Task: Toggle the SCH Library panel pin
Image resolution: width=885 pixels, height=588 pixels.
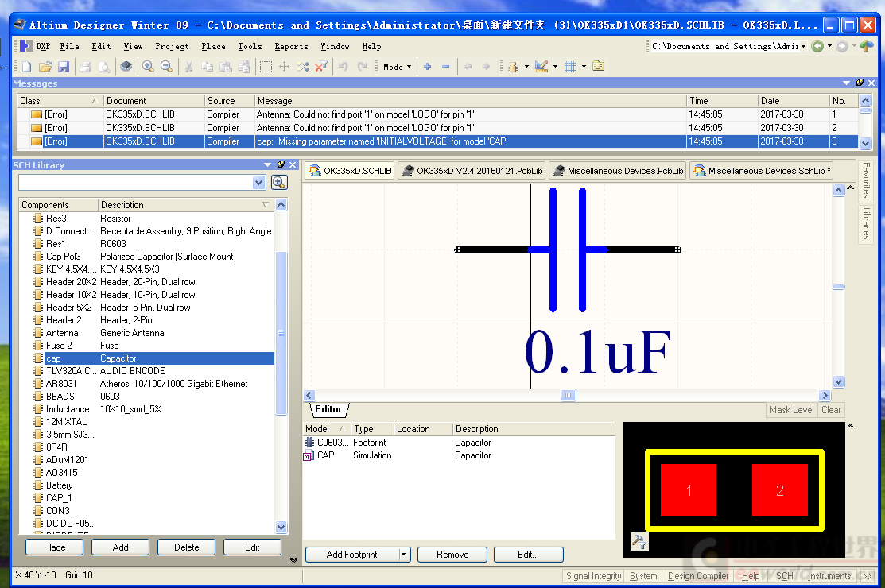Action: point(281,164)
